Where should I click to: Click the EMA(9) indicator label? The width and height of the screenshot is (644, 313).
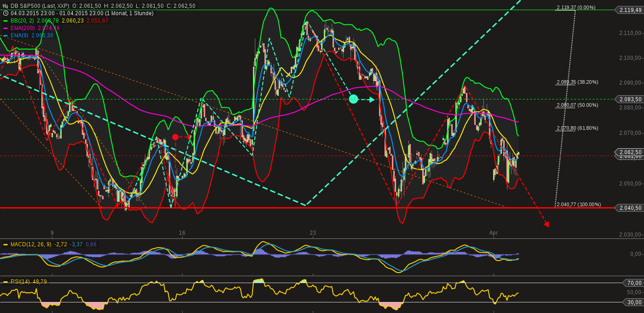pyautogui.click(x=19, y=35)
